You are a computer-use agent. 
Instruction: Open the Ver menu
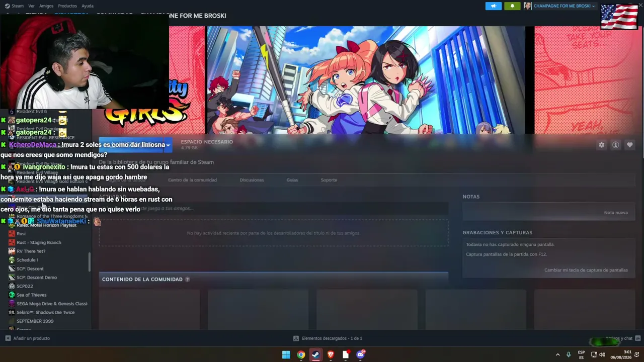tap(31, 6)
